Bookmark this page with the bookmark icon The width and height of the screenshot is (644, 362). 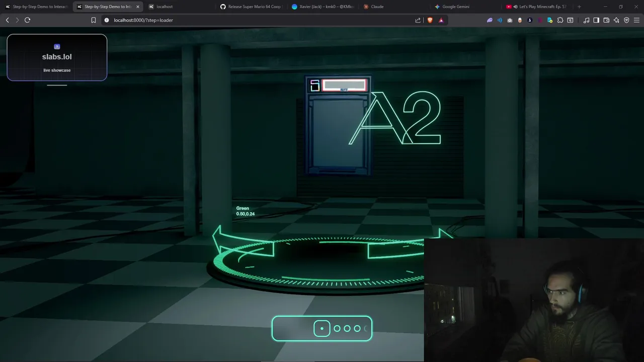(94, 20)
